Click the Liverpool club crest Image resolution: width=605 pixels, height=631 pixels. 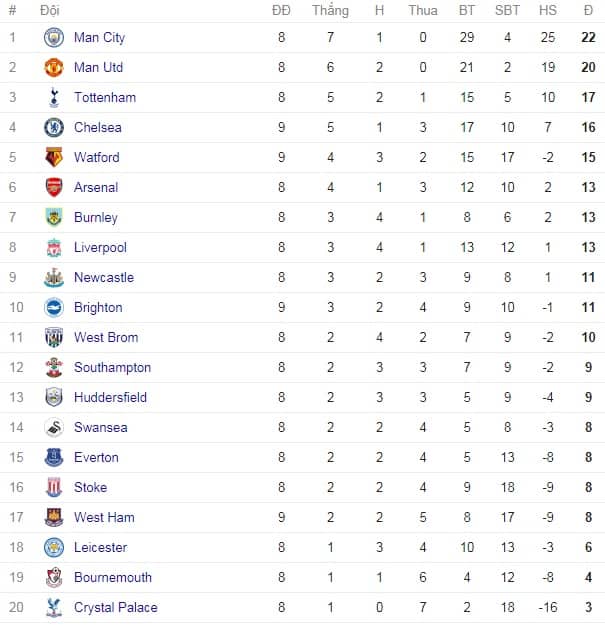point(54,247)
